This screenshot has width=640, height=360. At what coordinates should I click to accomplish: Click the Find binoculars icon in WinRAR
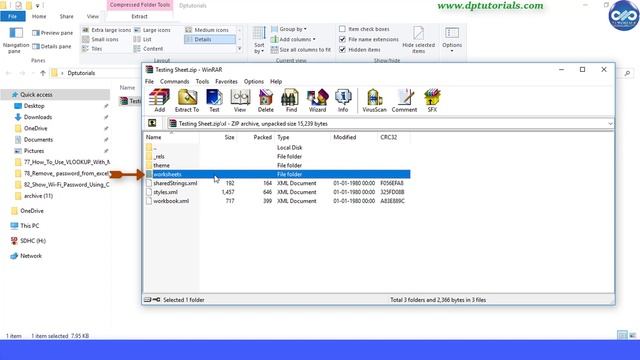[291, 100]
